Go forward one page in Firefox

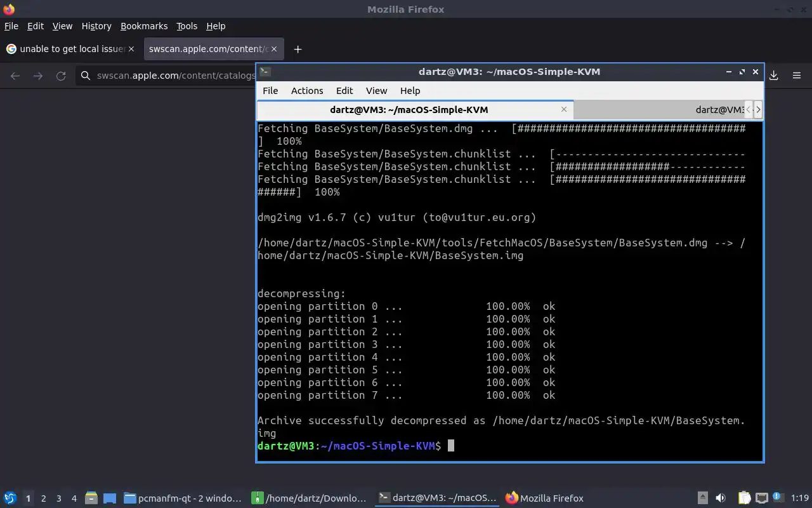tap(38, 76)
